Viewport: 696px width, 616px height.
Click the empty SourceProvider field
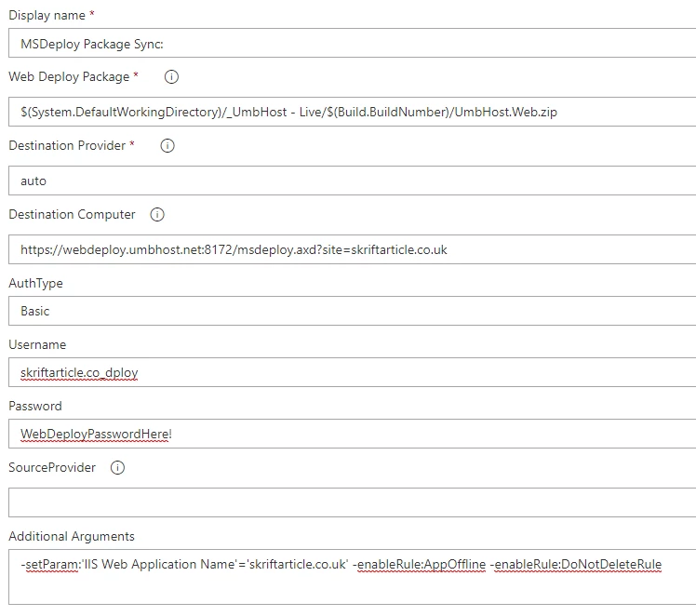click(352, 502)
